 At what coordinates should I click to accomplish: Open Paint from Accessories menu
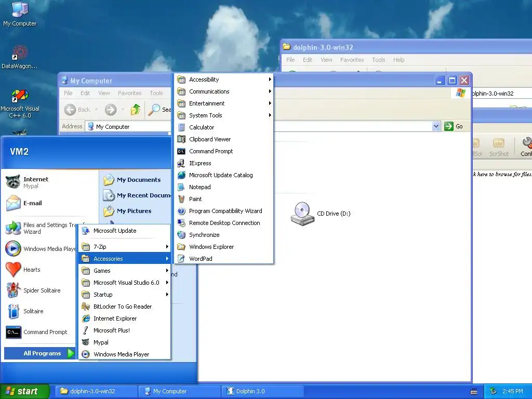224,199
